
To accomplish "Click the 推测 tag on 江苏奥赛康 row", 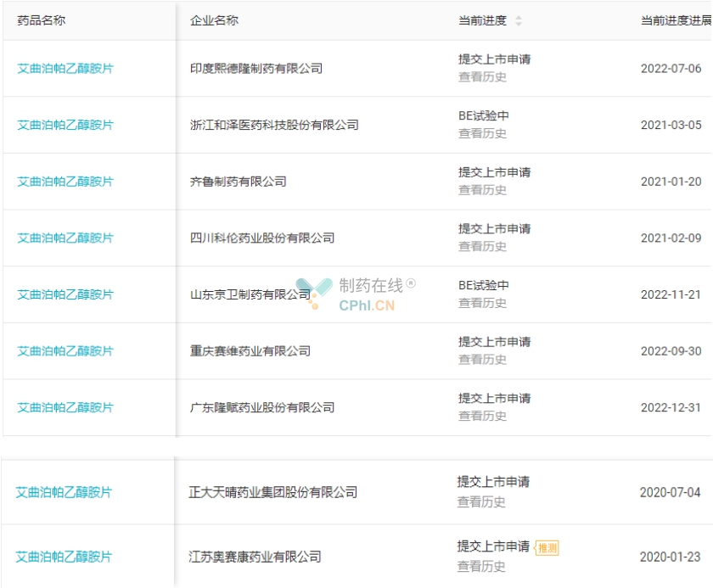I will pos(547,548).
